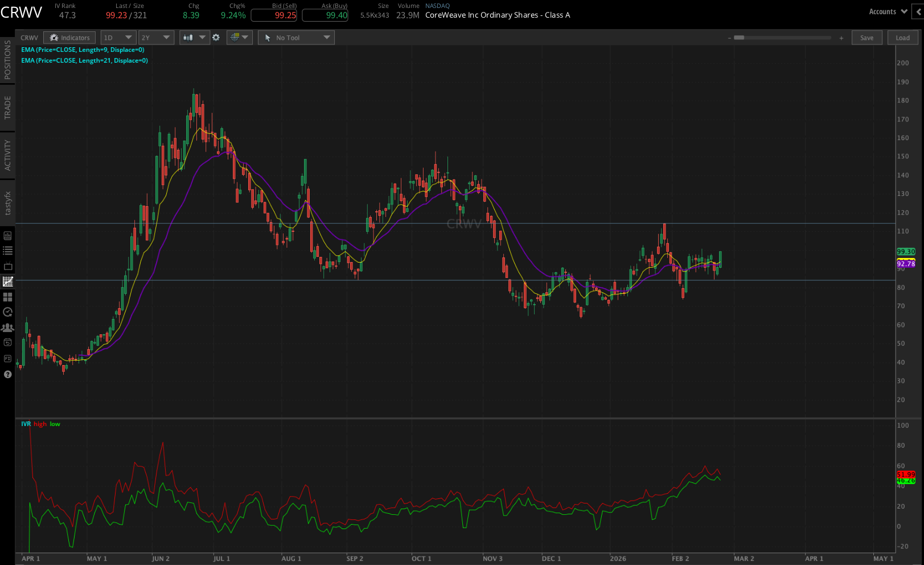Open the four-square dashboard icon

pos(7,297)
